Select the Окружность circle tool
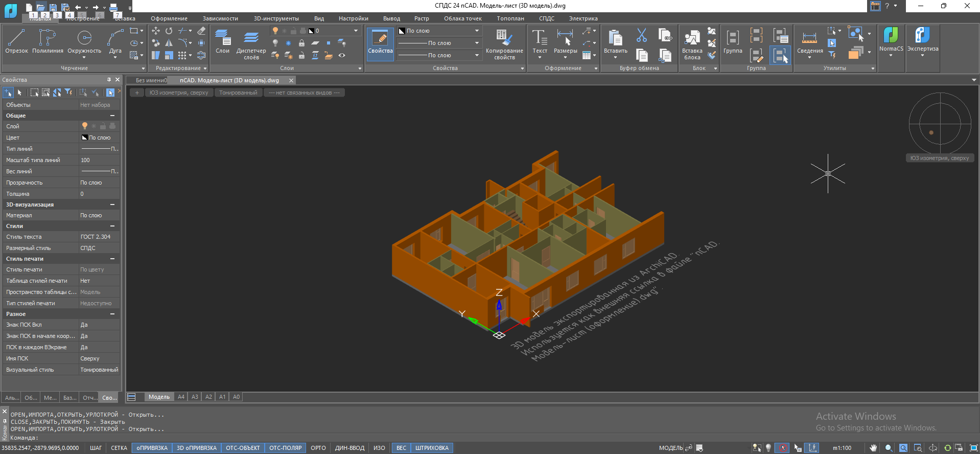 click(84, 41)
